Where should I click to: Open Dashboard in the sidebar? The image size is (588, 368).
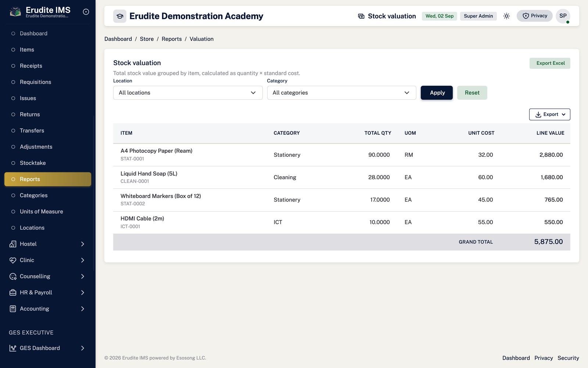48,33
